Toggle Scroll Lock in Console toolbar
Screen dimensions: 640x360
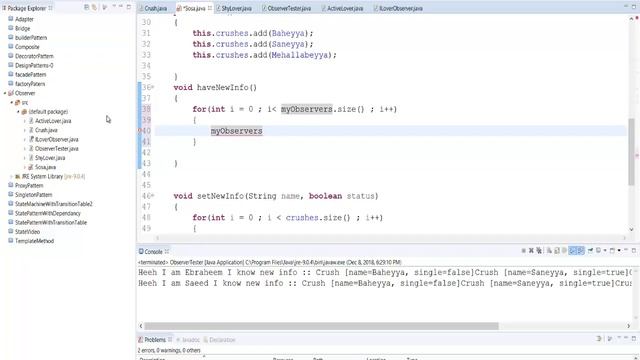click(x=556, y=251)
